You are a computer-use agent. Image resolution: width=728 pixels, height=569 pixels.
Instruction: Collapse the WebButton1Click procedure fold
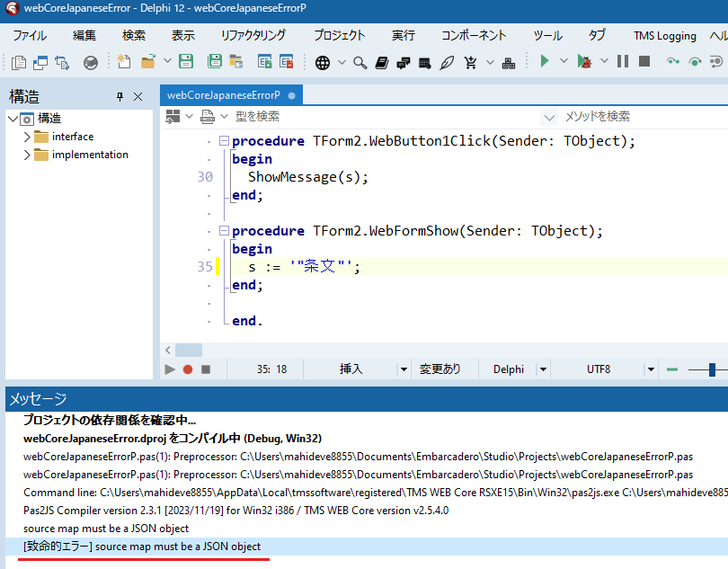(224, 140)
